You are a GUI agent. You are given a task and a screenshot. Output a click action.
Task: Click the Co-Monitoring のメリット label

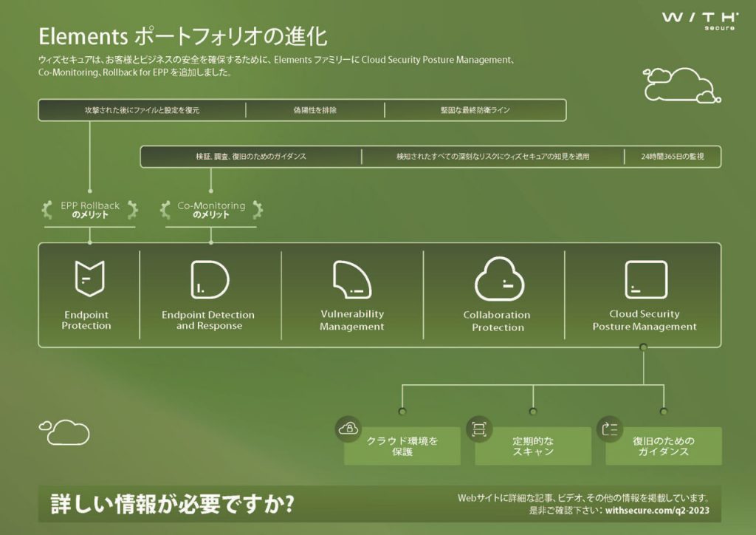click(x=211, y=210)
